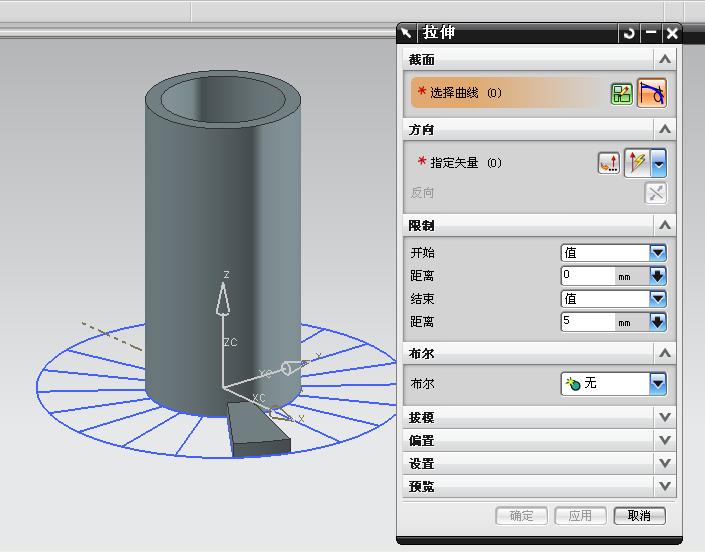This screenshot has height=552, width=705.
Task: Click the 取消 button
Action: click(639, 516)
